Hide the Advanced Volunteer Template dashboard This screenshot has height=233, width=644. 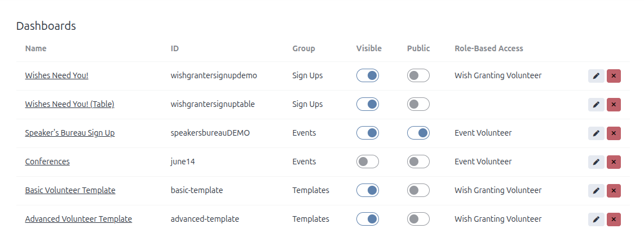367,219
